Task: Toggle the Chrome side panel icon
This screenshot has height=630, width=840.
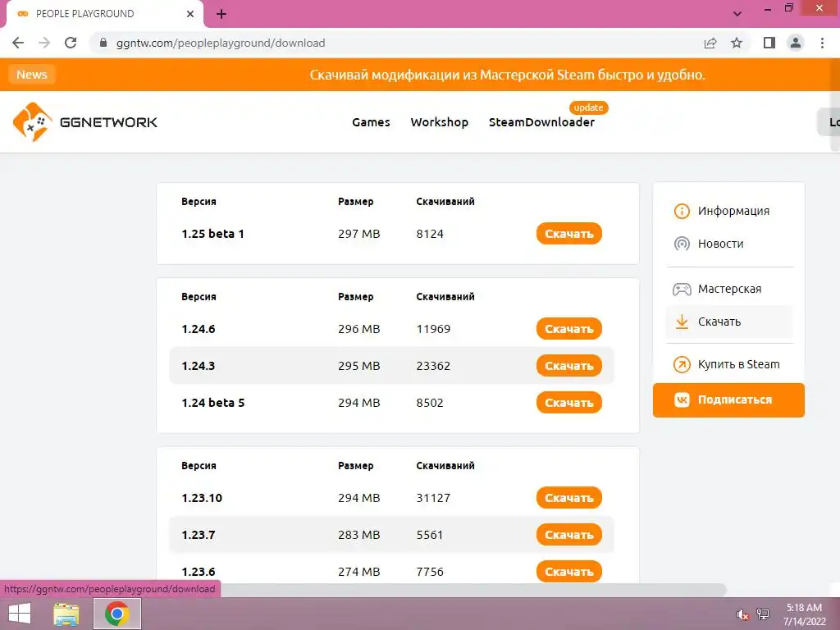Action: 769,43
